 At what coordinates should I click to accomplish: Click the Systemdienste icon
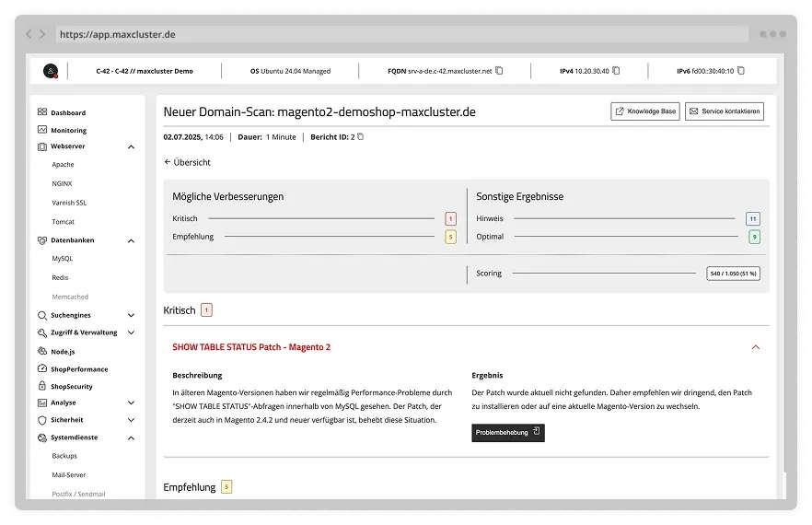[42, 437]
